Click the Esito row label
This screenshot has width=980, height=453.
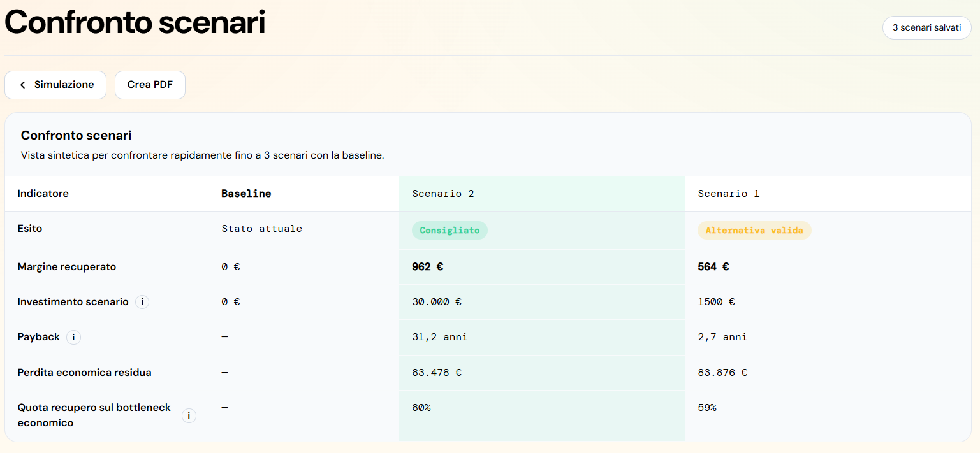click(x=30, y=228)
